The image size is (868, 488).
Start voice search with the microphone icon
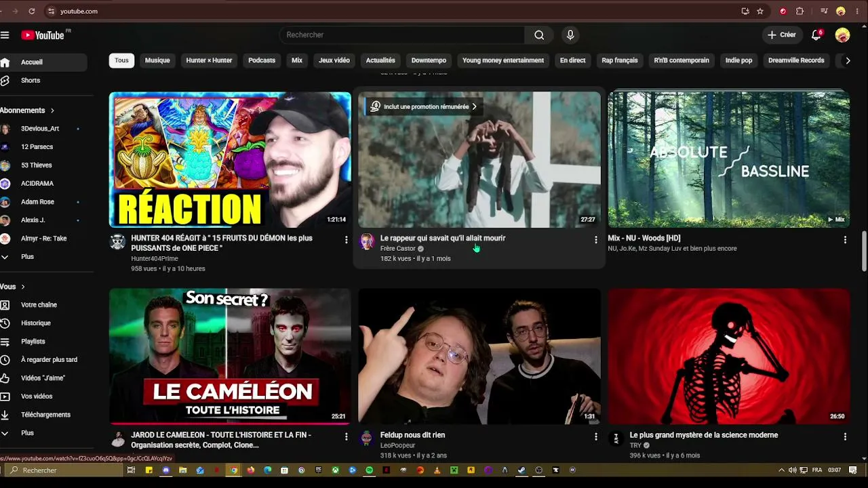click(x=570, y=35)
